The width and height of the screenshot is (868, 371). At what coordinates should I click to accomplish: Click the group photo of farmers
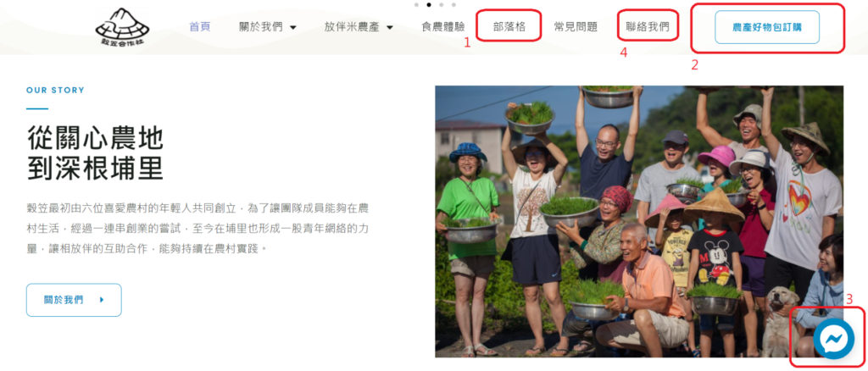tap(639, 221)
